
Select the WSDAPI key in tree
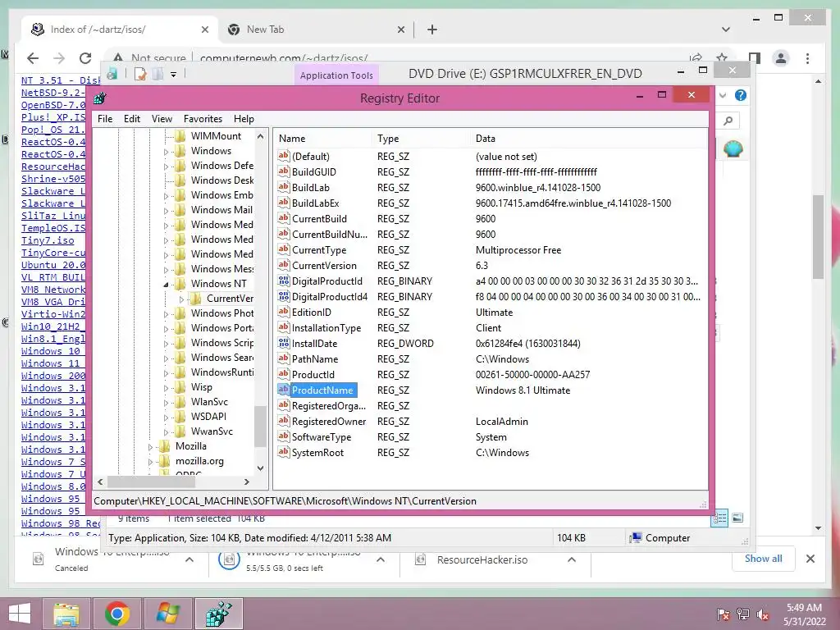(x=208, y=416)
